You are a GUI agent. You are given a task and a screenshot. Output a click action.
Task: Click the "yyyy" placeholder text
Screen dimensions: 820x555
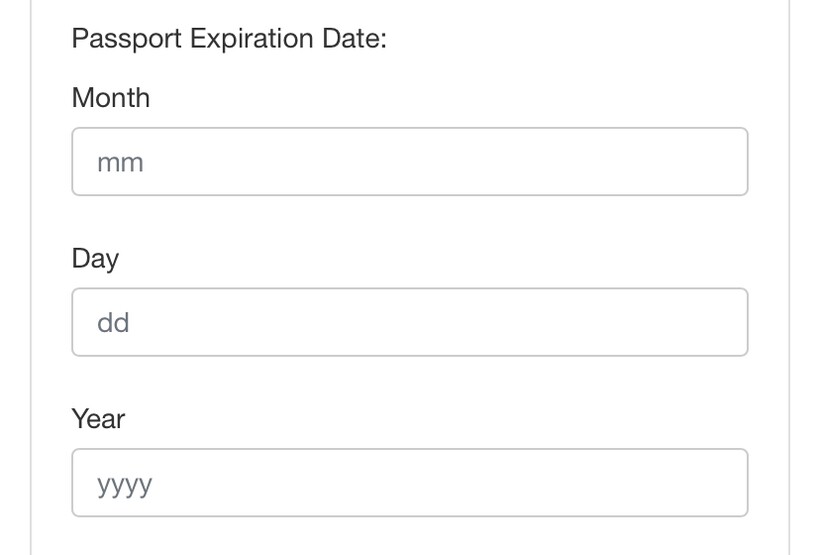[x=125, y=484]
